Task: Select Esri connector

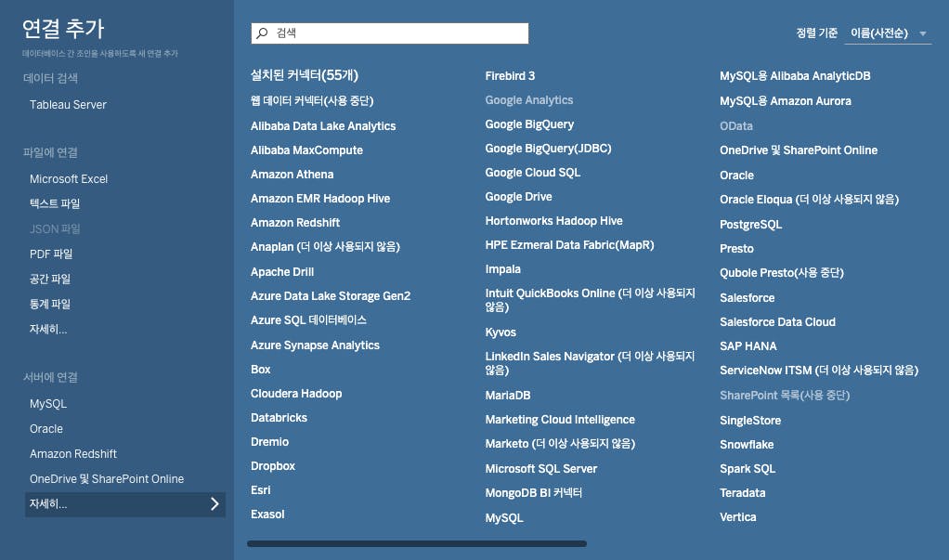Action: 260,490
